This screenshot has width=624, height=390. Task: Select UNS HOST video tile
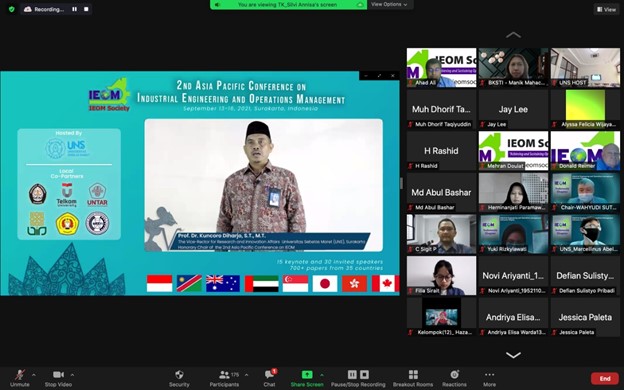(x=585, y=67)
